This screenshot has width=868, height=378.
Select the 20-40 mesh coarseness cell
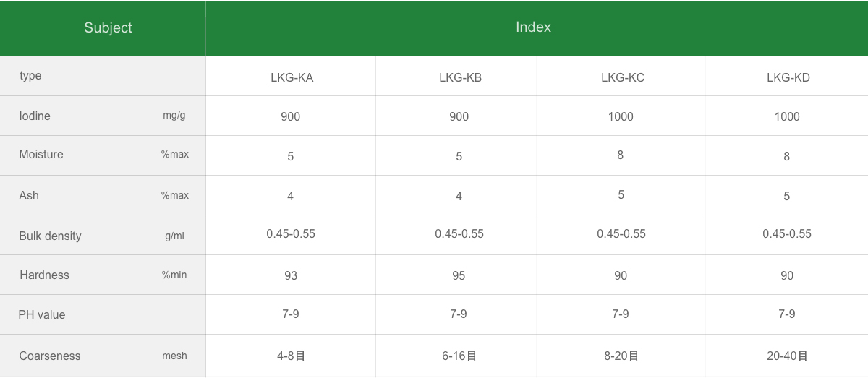tap(787, 356)
